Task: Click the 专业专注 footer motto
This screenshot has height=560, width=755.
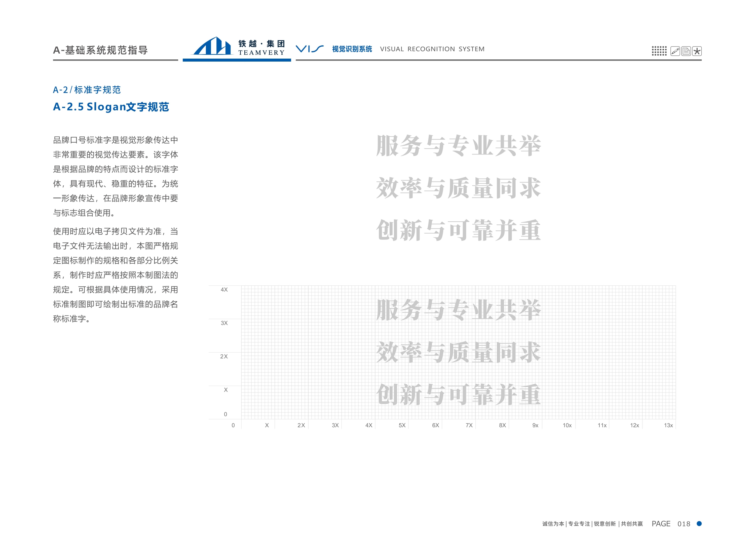Action: 579,524
